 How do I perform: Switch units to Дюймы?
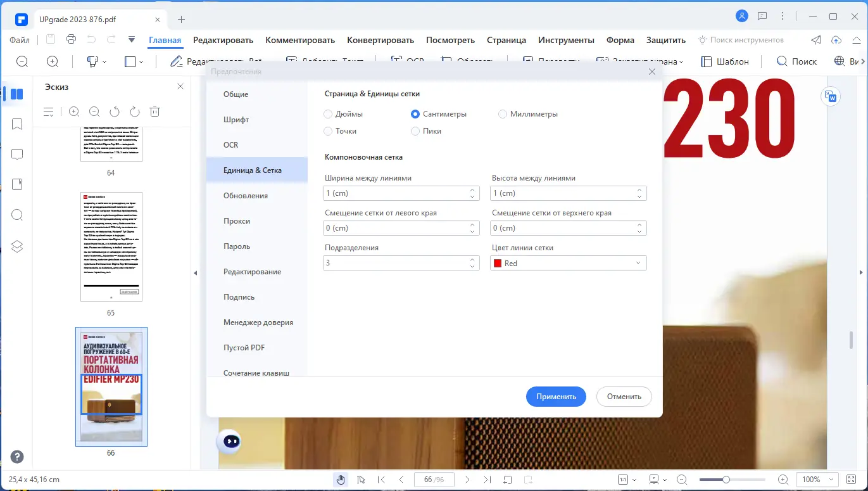pos(327,114)
